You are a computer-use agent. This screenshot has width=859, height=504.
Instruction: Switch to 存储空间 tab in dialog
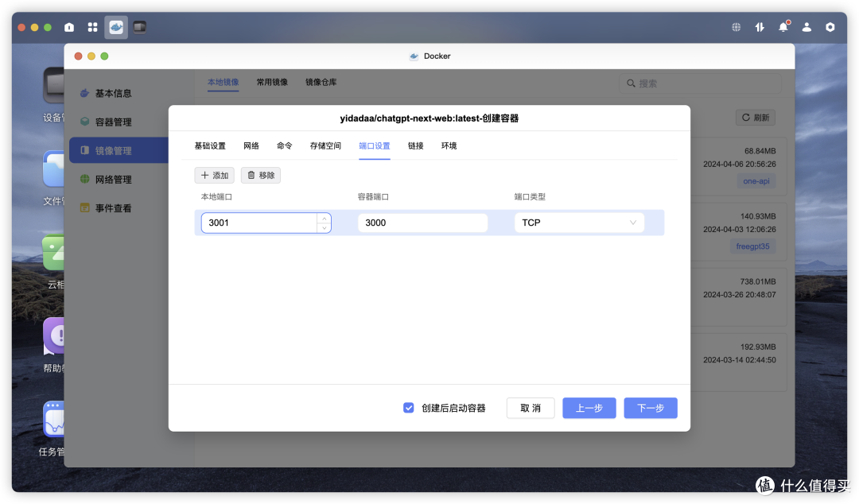(325, 145)
